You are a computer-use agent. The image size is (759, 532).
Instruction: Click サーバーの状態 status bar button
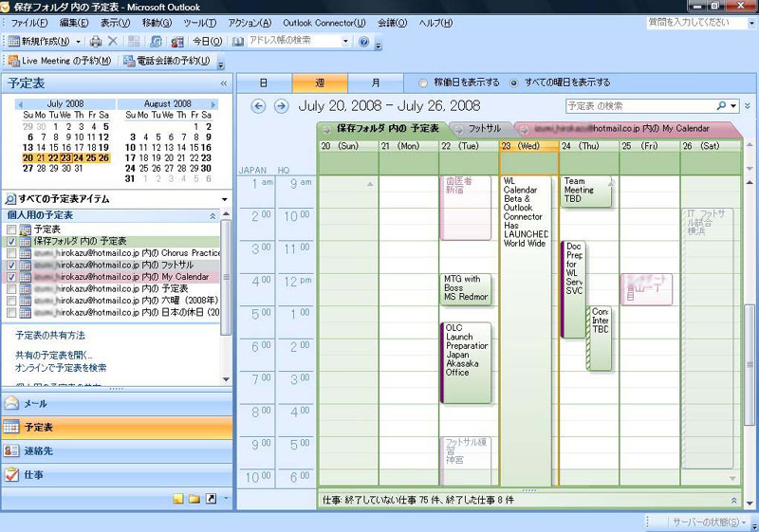pyautogui.click(x=709, y=523)
